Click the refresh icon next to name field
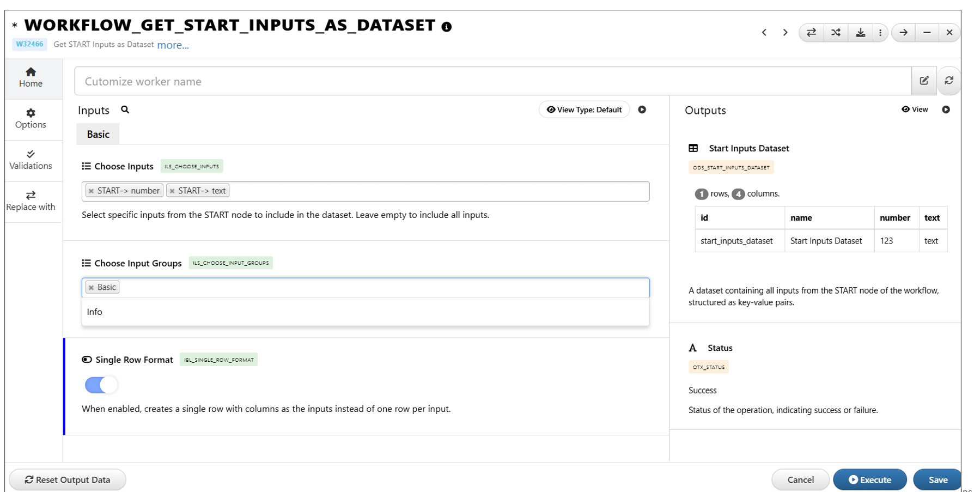980x492 pixels. (949, 81)
